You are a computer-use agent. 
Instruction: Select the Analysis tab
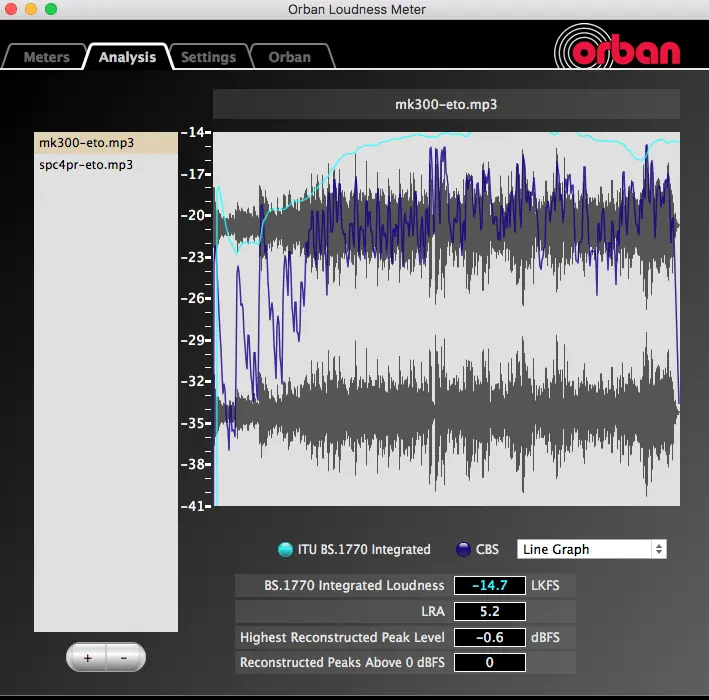(x=127, y=57)
